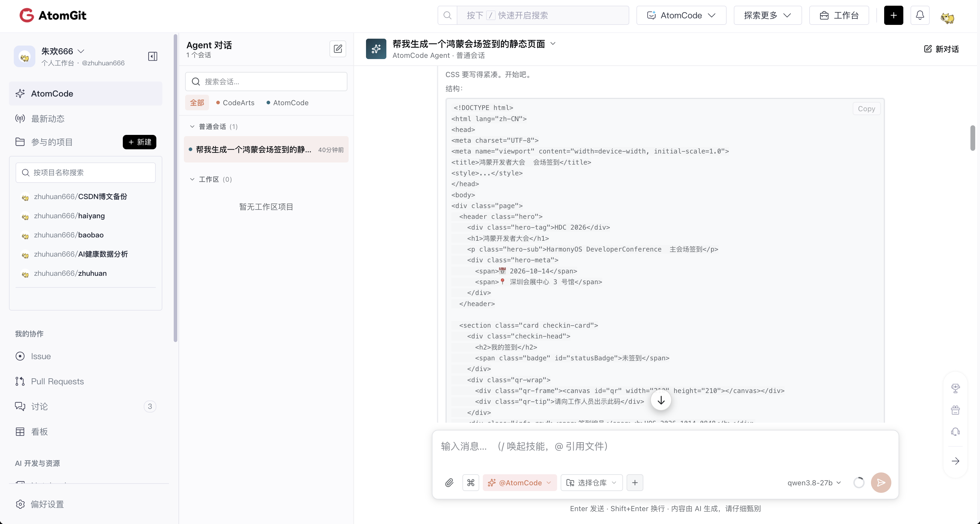Open the 朱欢666 workspace switcher
980x524 pixels.
pyautogui.click(x=63, y=51)
